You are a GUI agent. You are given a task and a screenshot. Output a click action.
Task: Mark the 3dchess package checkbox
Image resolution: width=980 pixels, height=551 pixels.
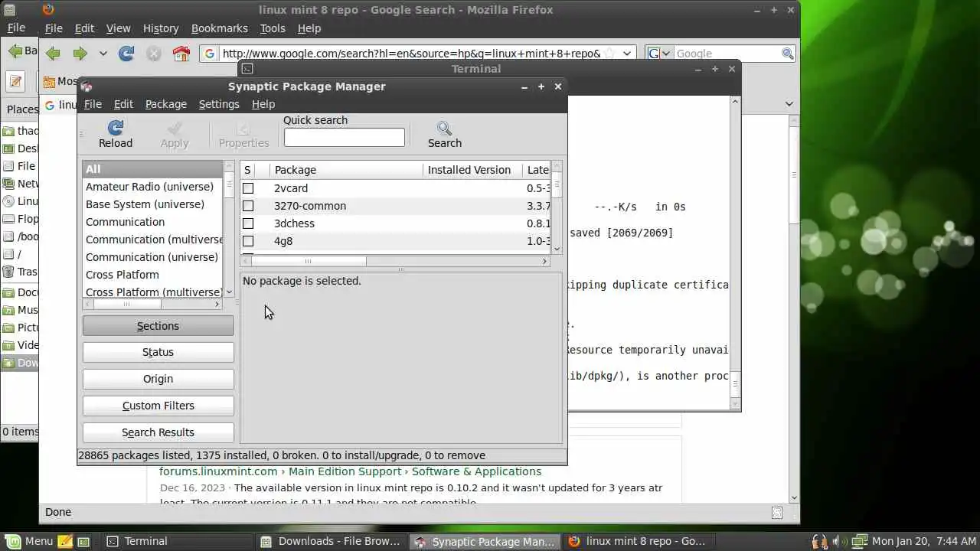tap(248, 223)
